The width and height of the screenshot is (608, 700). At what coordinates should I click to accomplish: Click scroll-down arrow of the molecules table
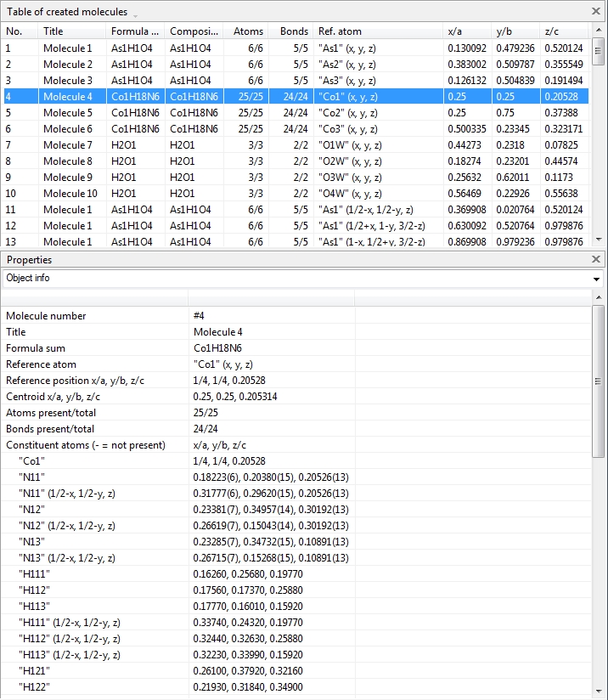[x=599, y=241]
